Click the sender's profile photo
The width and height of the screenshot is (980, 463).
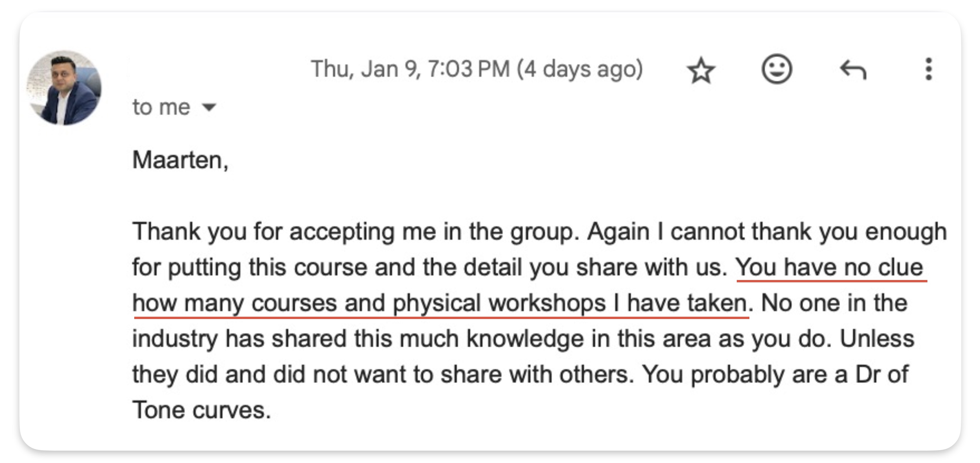coord(64,88)
